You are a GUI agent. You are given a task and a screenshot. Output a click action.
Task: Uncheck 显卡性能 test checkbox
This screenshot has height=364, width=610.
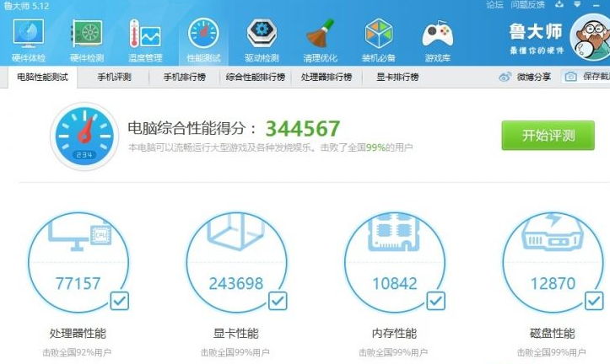click(278, 301)
